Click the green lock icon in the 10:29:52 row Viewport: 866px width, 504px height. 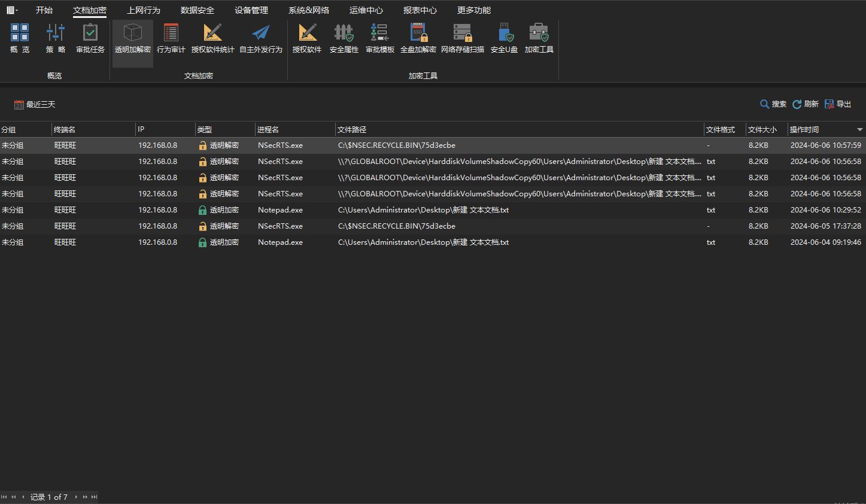tap(202, 210)
